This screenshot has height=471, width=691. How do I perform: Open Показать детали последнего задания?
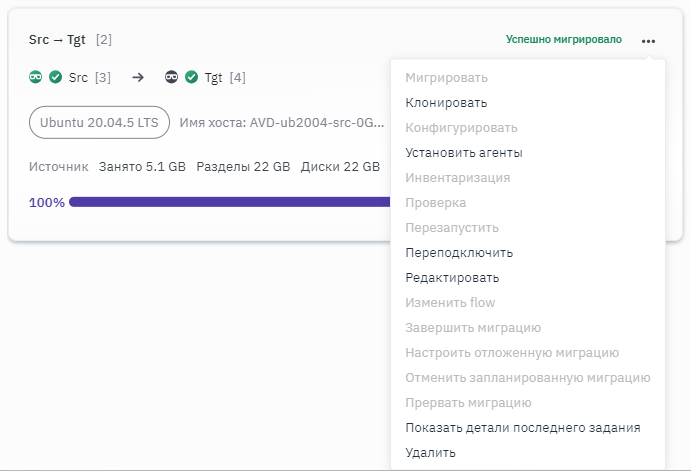click(x=522, y=428)
